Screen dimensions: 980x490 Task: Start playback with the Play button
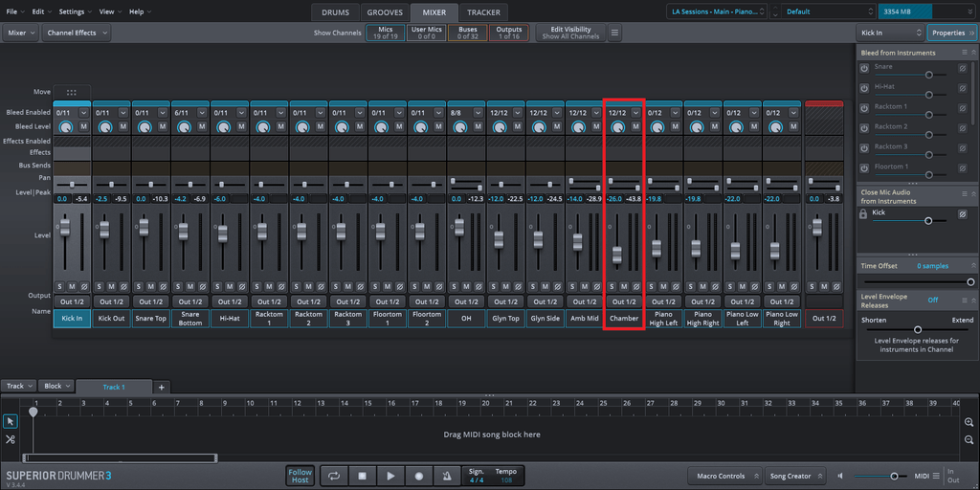coord(390,476)
